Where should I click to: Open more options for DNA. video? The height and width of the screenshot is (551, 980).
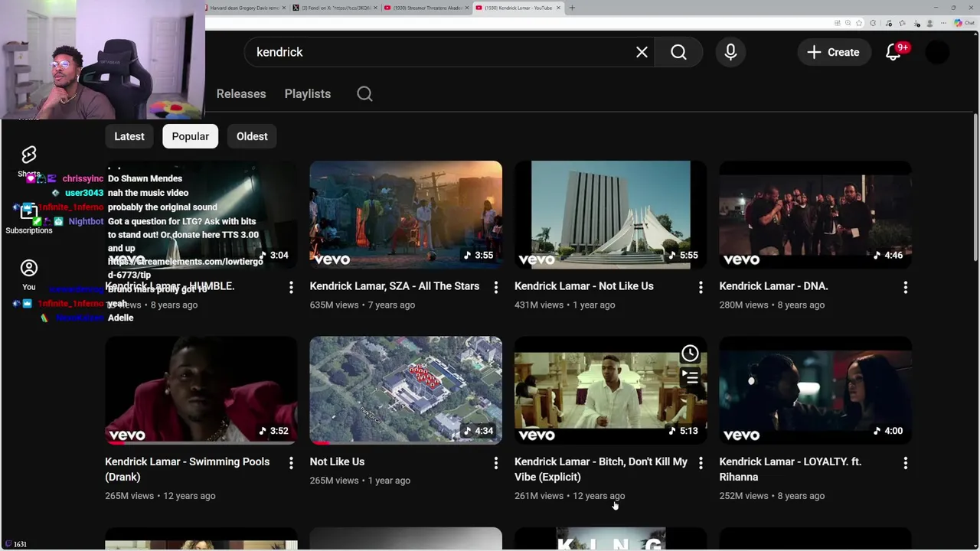tap(905, 287)
